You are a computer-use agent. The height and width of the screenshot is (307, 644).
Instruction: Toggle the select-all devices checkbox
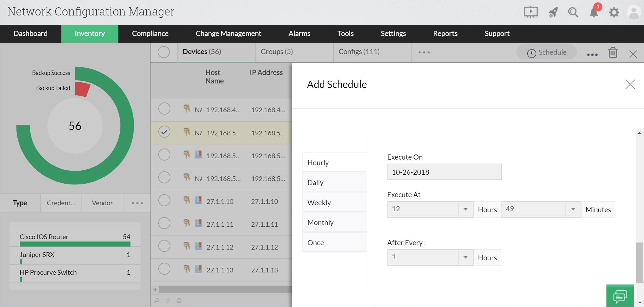point(164,52)
